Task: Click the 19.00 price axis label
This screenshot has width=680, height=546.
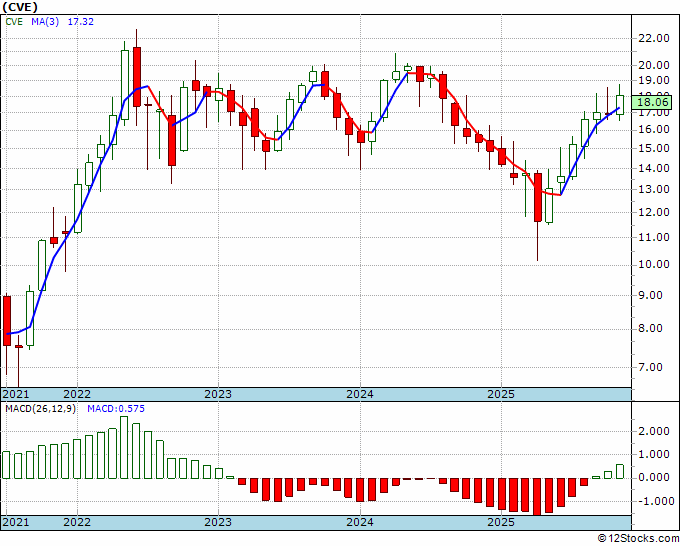Action: [x=654, y=81]
